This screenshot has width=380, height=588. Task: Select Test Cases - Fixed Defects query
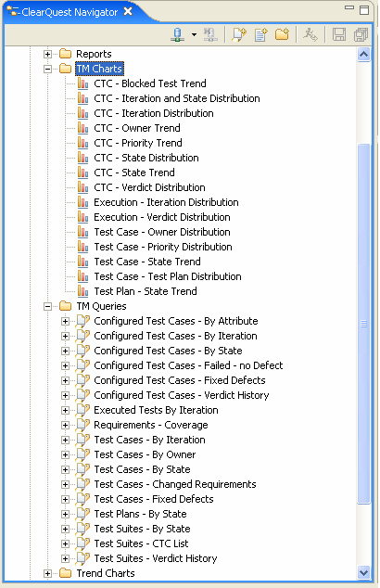point(154,499)
